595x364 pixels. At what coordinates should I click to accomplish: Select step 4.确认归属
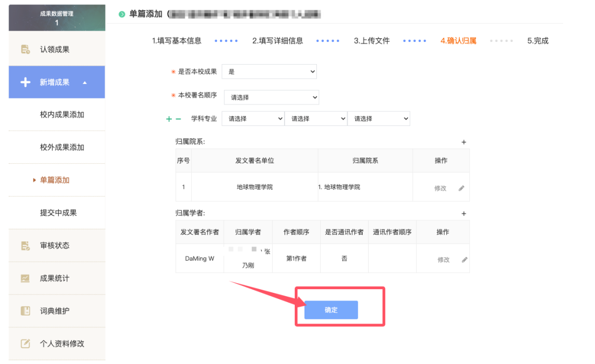pos(458,40)
